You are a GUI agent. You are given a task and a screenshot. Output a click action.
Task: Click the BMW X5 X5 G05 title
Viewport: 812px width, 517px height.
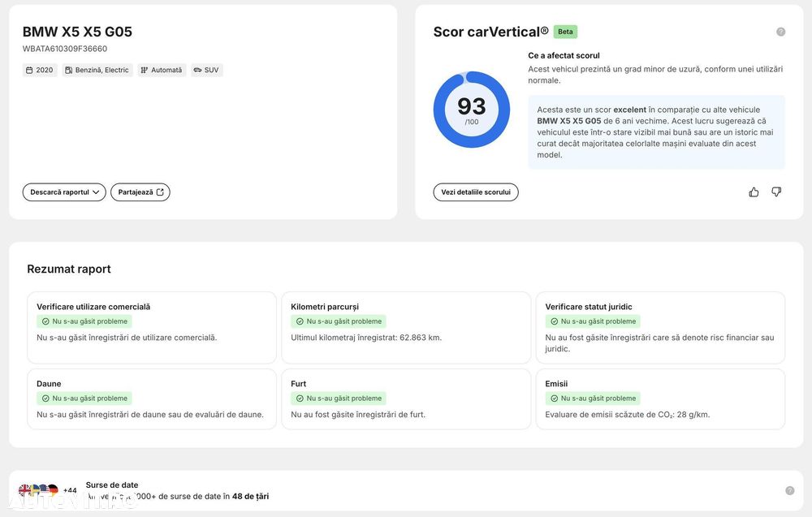[77, 32]
